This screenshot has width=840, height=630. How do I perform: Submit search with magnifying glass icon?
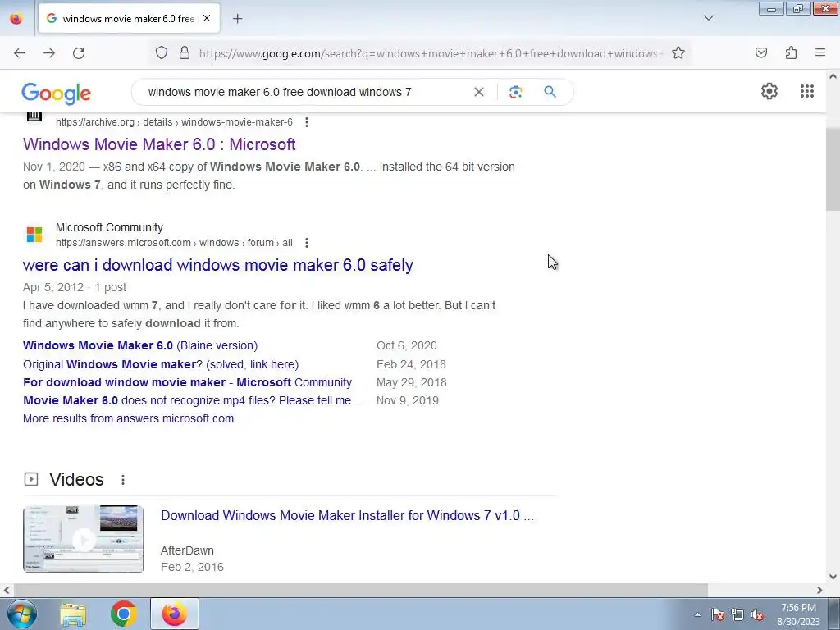click(x=550, y=92)
